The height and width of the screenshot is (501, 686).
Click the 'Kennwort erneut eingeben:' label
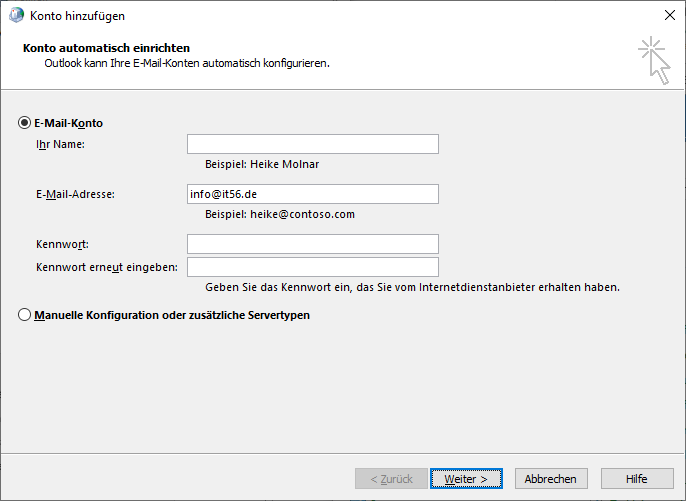107,267
